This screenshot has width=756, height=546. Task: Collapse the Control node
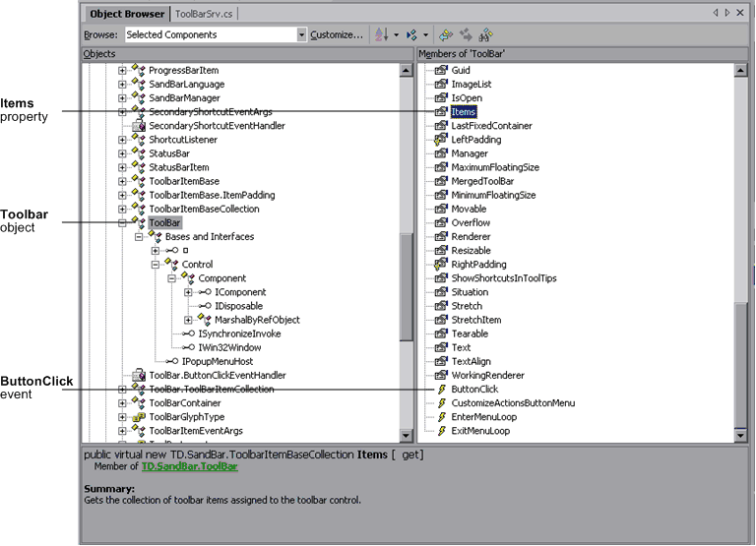coord(156,265)
